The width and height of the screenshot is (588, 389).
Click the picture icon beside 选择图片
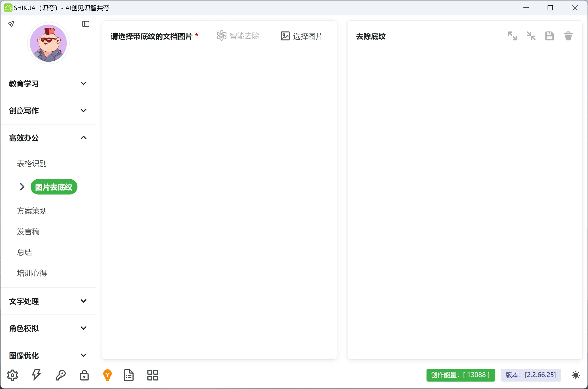tap(285, 36)
